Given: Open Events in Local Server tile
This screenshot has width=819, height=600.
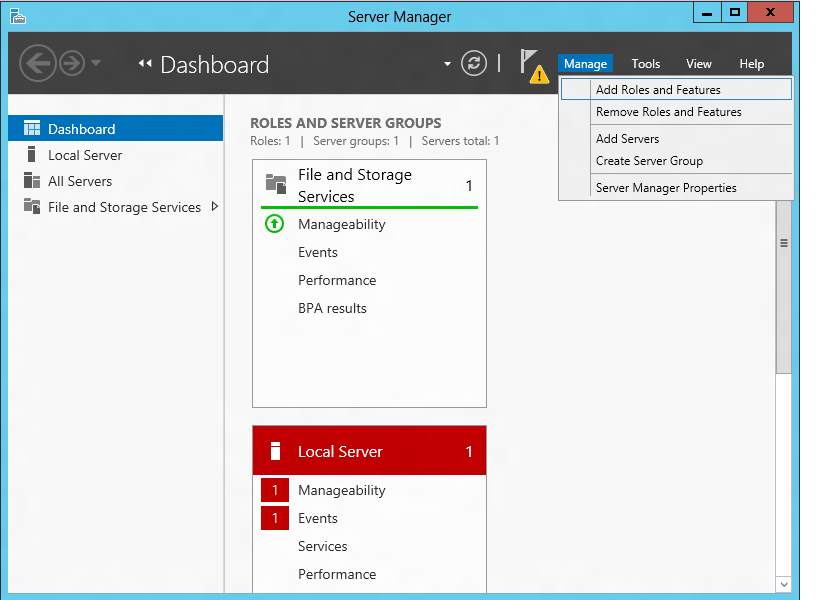Looking at the screenshot, I should pyautogui.click(x=318, y=518).
